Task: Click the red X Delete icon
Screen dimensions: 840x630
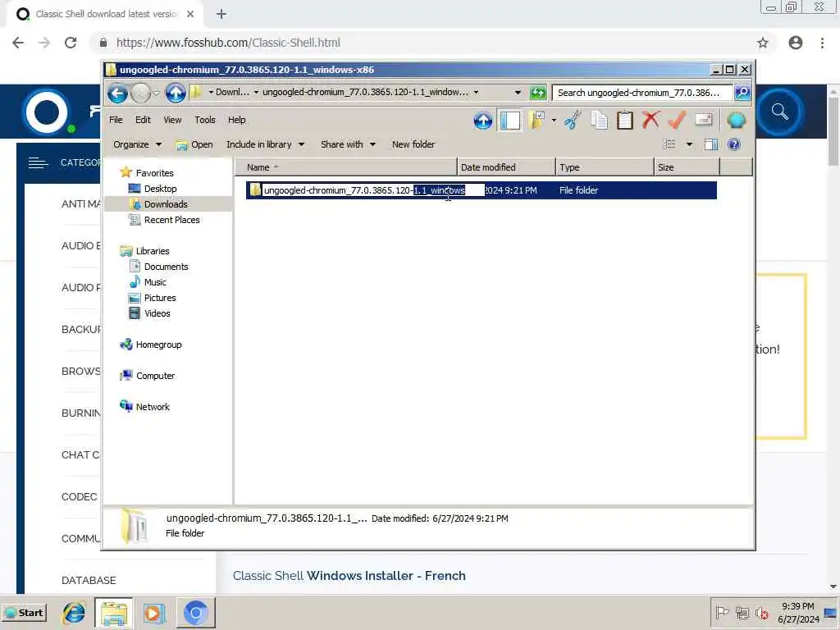Action: (651, 120)
